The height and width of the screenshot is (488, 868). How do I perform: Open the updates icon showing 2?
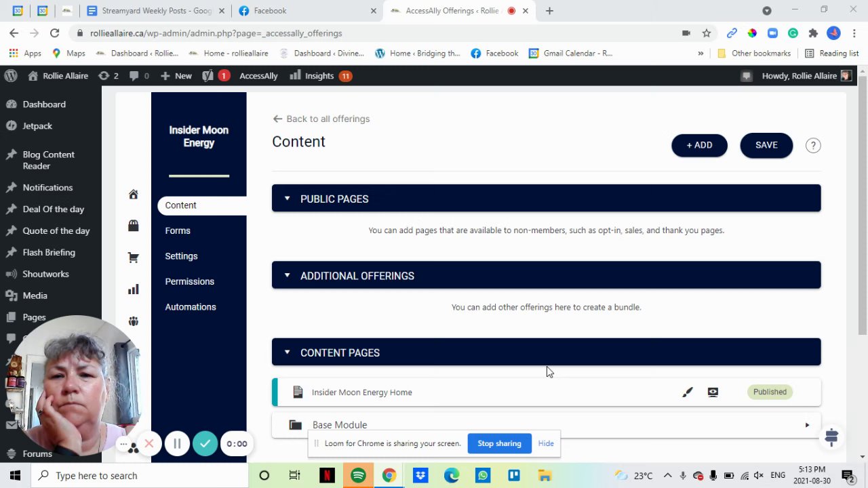click(108, 76)
